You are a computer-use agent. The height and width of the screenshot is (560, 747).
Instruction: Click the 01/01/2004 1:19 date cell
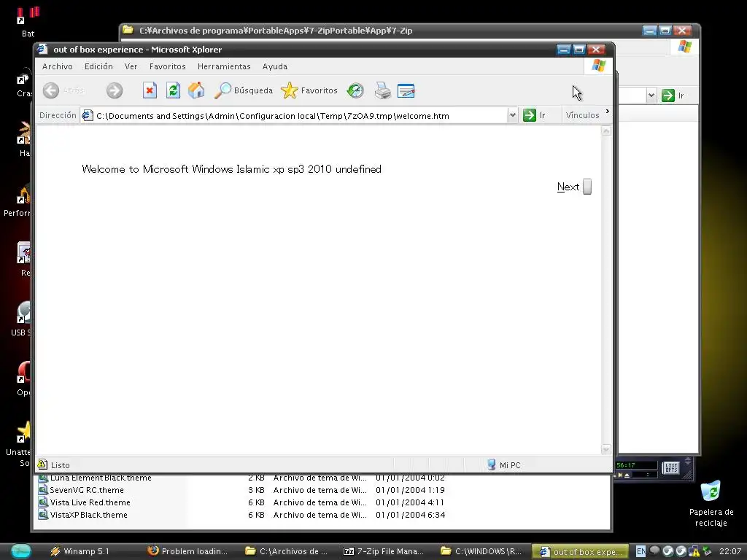click(410, 490)
